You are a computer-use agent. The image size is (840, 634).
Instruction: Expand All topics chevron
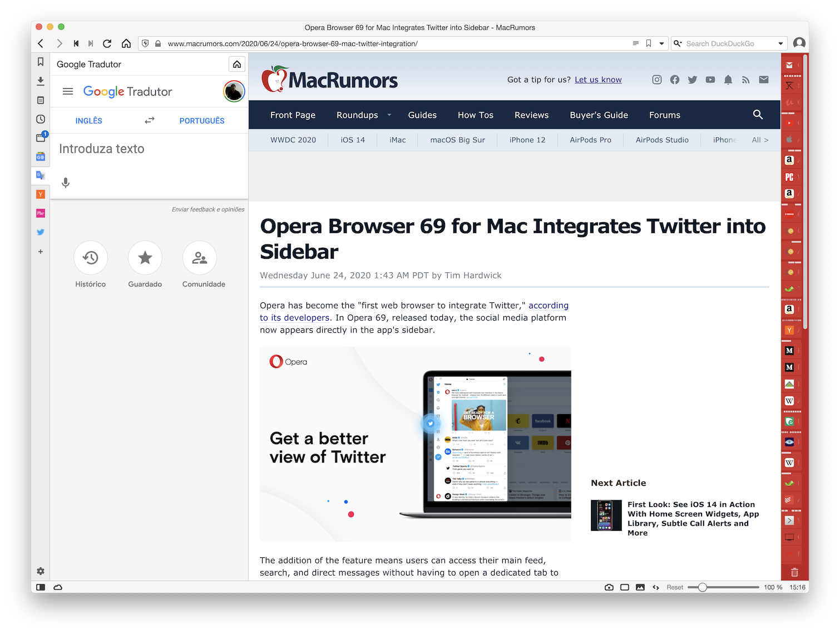point(760,140)
